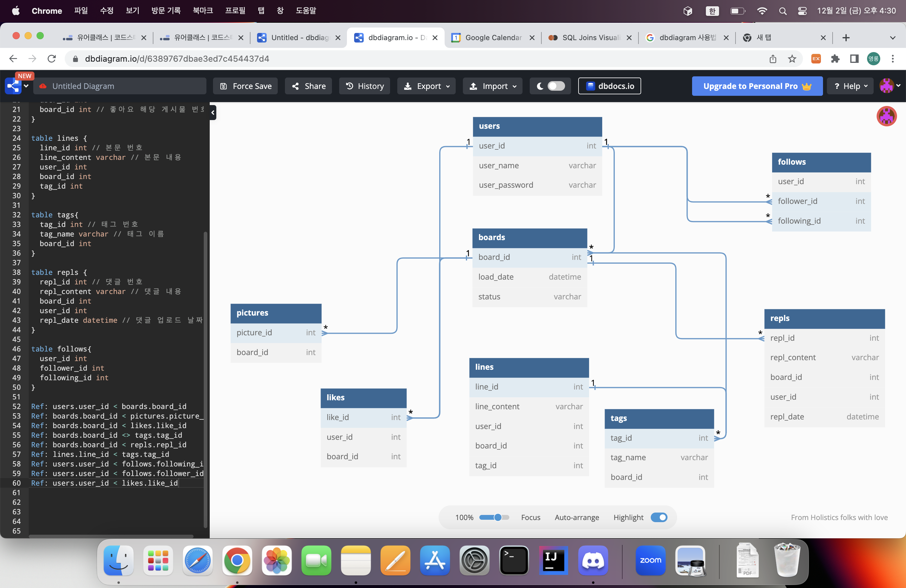Click the follower_id row in follows table
Viewport: 906px width, 588px height.
click(822, 201)
